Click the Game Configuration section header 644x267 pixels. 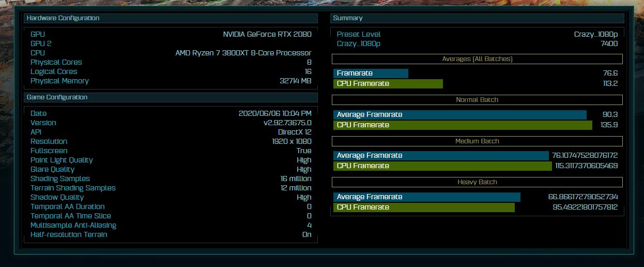click(x=57, y=97)
